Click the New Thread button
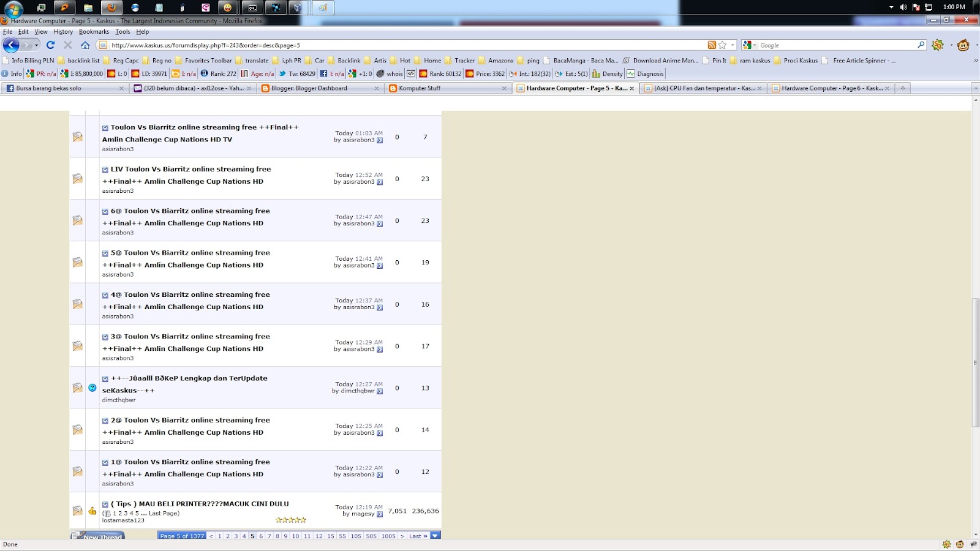The height and width of the screenshot is (551, 980). [98, 536]
